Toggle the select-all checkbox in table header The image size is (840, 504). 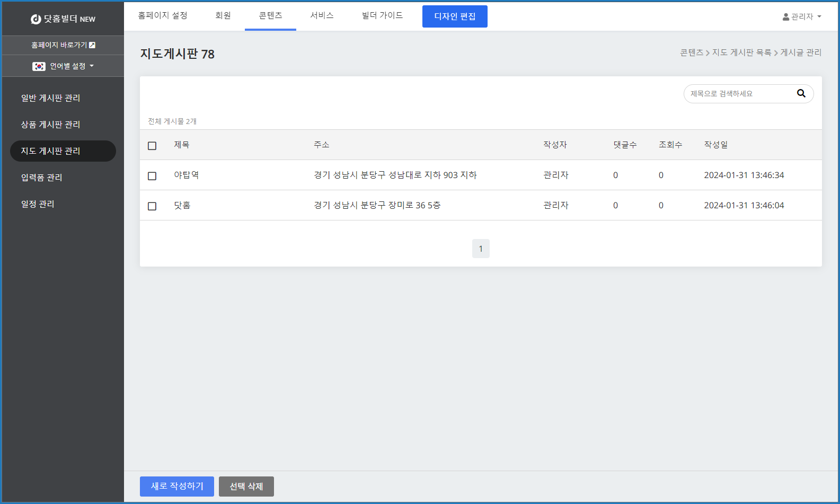pos(152,146)
